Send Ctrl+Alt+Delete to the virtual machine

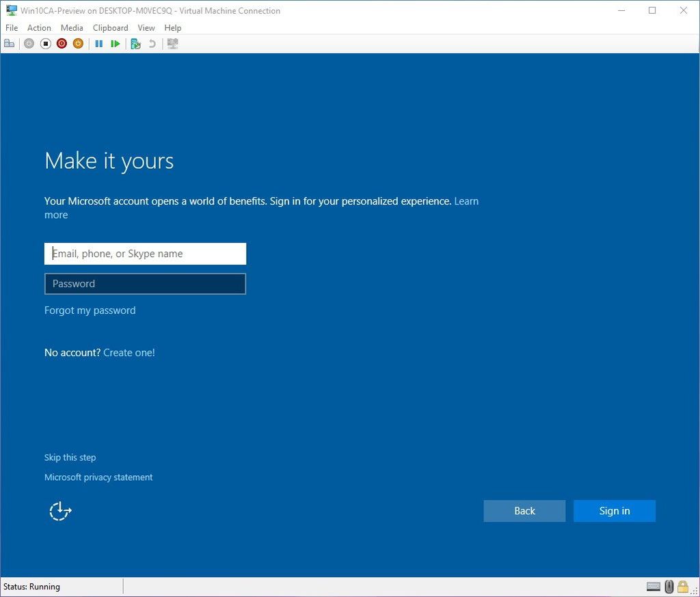[x=10, y=43]
